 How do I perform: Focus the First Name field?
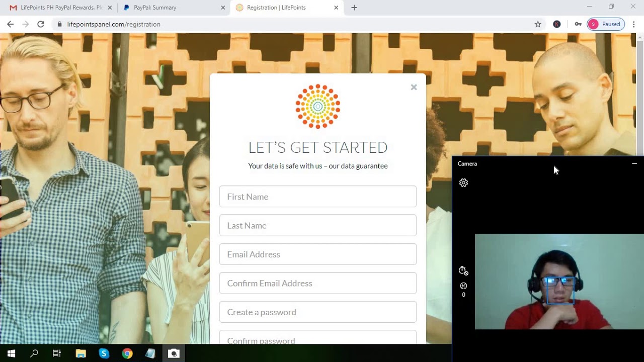click(x=318, y=197)
